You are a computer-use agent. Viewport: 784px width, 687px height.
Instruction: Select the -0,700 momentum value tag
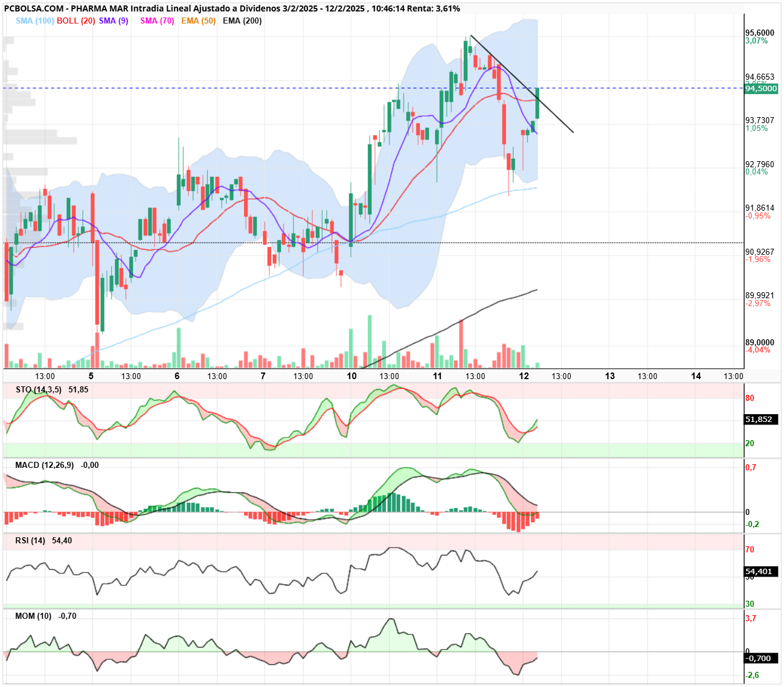click(x=761, y=658)
